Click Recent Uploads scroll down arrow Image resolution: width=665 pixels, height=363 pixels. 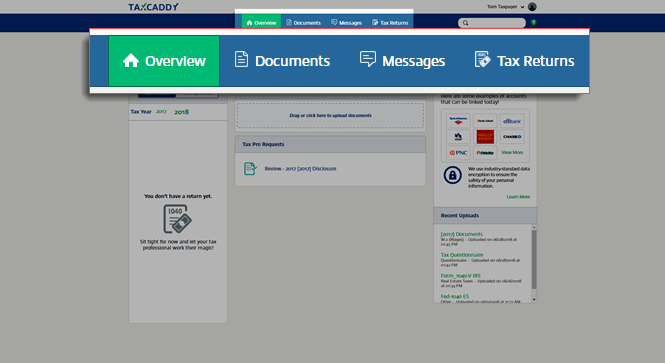point(534,299)
